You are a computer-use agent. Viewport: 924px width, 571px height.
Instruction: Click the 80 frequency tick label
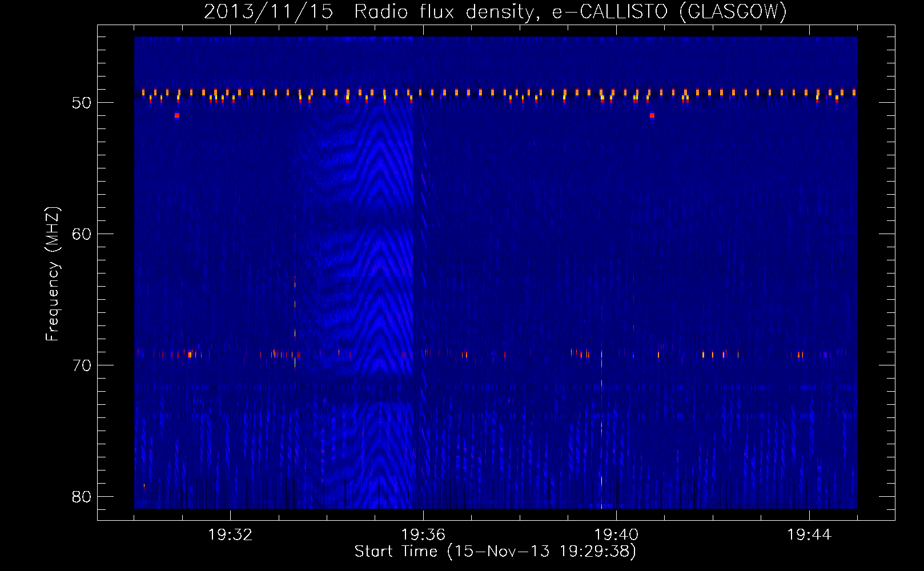[x=82, y=497]
